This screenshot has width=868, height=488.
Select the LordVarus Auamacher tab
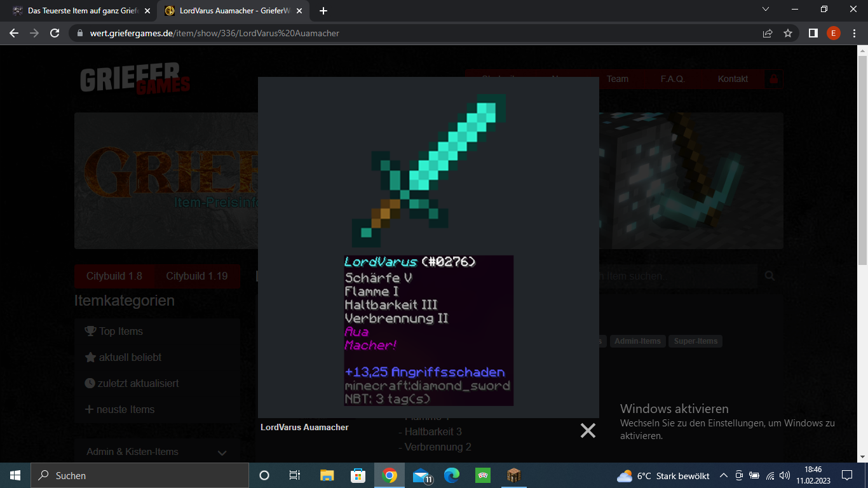(x=234, y=11)
